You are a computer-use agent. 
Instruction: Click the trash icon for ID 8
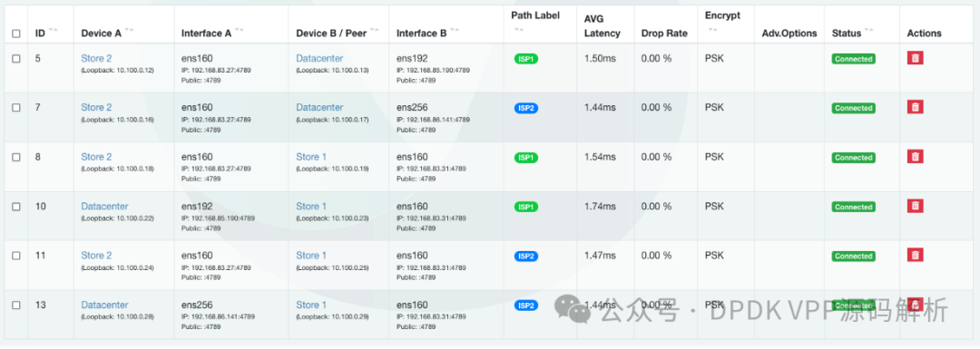915,156
